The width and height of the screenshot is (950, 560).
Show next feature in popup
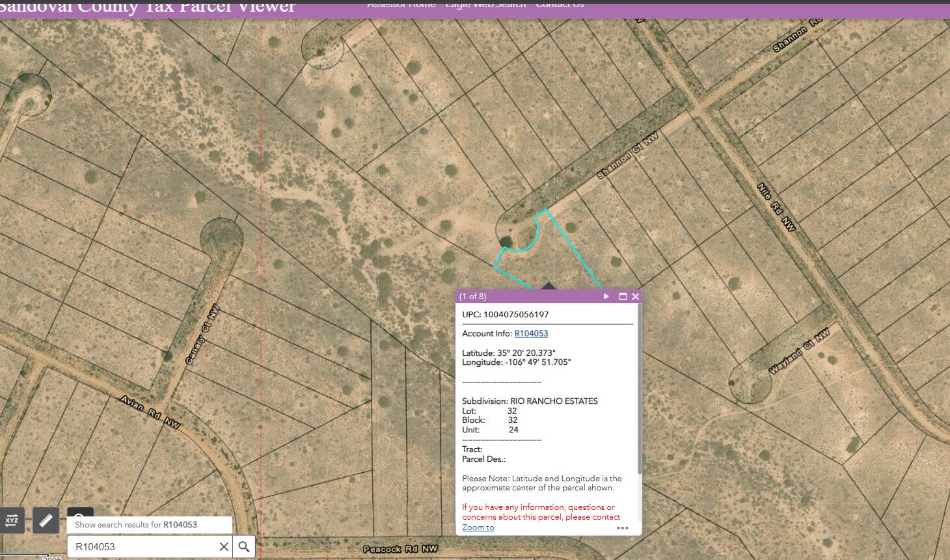606,297
